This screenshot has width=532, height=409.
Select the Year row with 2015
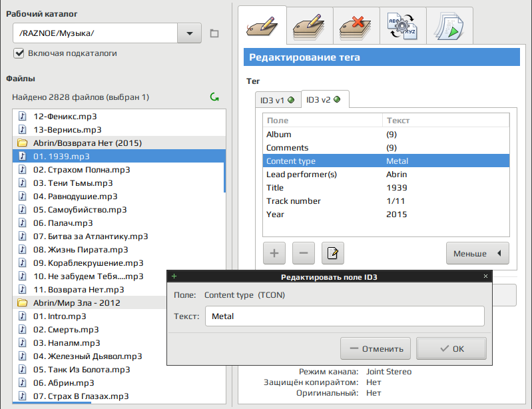coord(386,214)
